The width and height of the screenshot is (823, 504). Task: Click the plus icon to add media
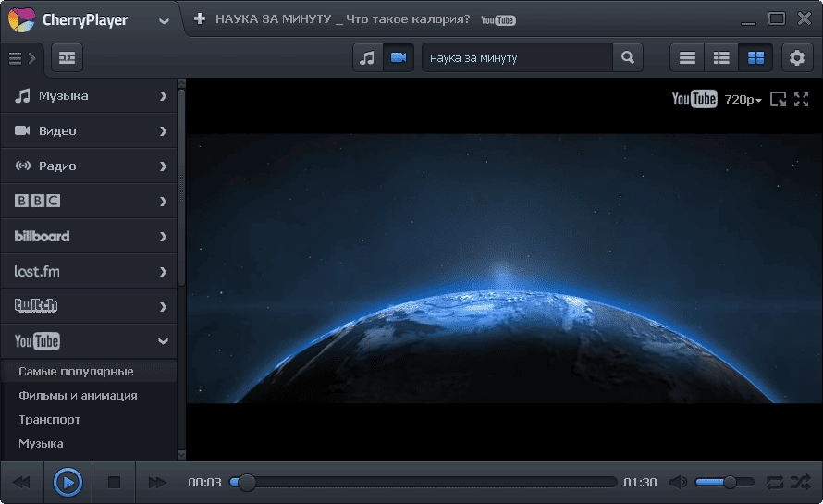tap(200, 18)
